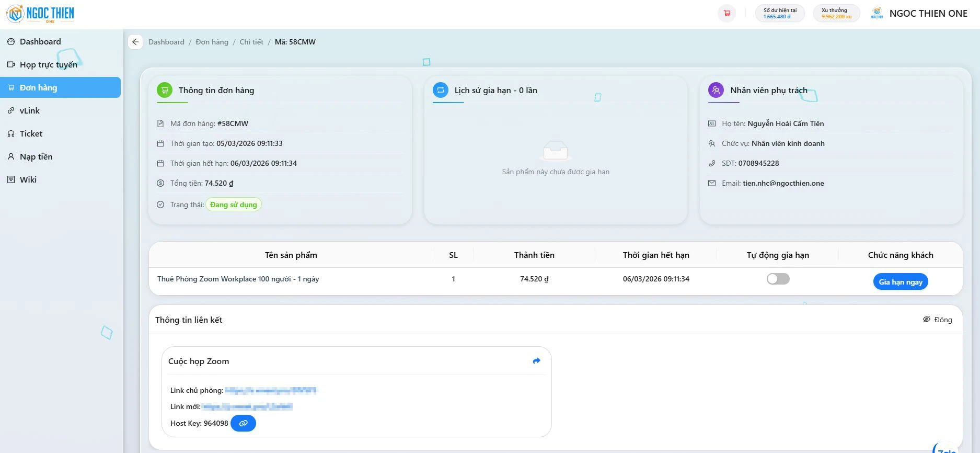
Task: Select Nạp tiền in the sidebar
Action: point(36,156)
